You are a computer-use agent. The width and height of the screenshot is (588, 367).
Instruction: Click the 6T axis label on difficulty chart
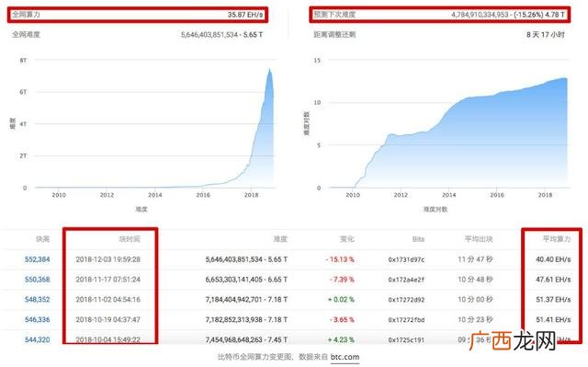pyautogui.click(x=23, y=92)
